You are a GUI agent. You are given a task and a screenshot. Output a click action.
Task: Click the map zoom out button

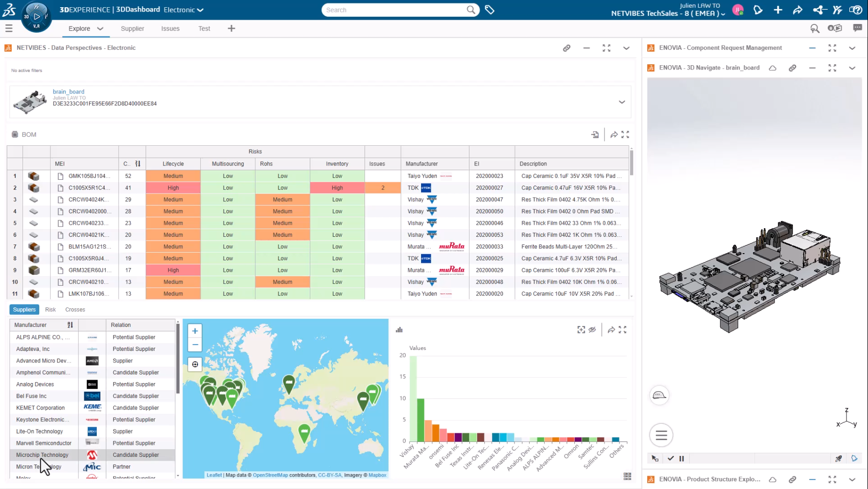click(195, 344)
